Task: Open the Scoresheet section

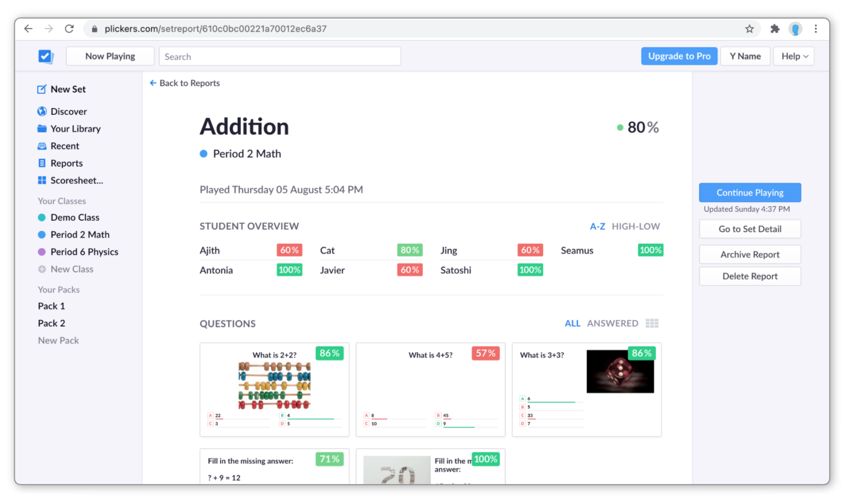Action: pyautogui.click(x=77, y=180)
